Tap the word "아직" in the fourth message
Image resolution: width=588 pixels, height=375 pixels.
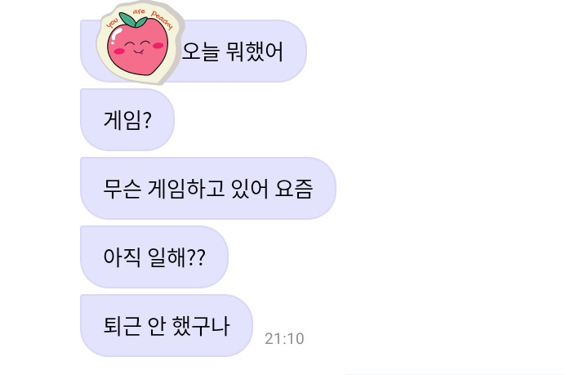tap(122, 257)
